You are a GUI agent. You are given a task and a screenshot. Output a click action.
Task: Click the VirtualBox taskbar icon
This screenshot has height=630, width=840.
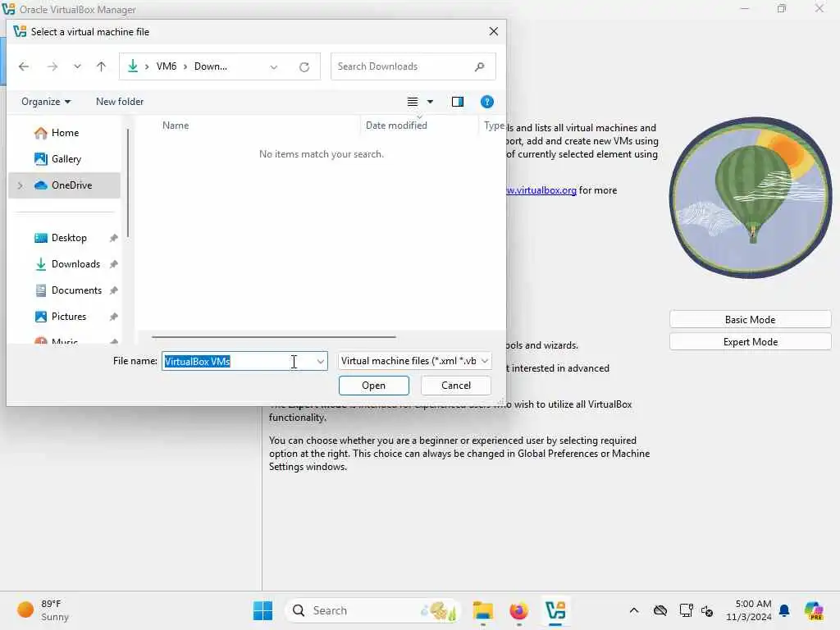pos(555,610)
